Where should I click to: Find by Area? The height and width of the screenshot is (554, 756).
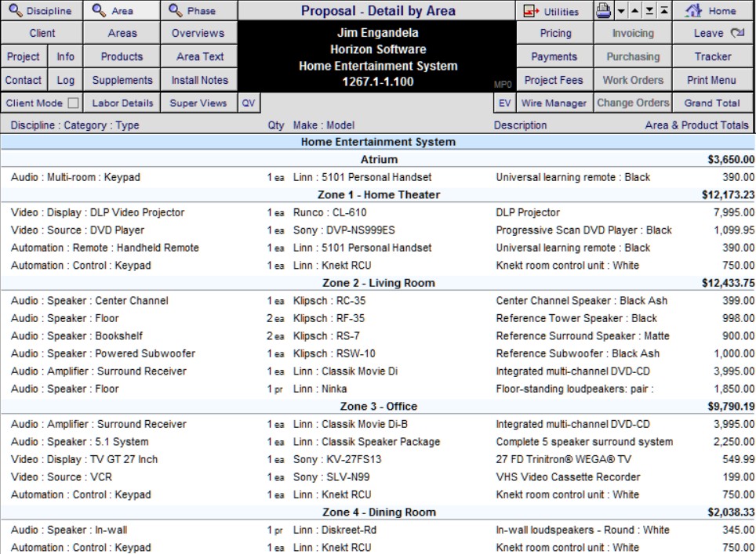point(122,11)
